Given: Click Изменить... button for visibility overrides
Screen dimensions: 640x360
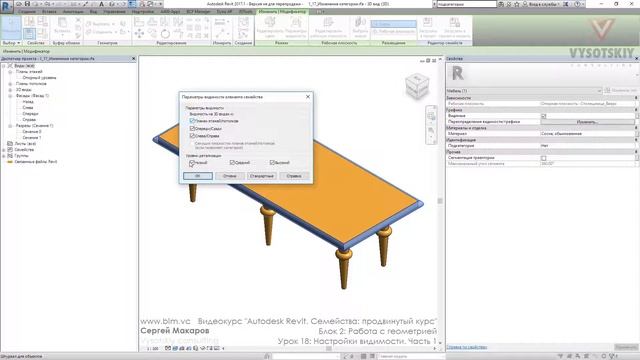Looking at the screenshot, I should tap(587, 122).
